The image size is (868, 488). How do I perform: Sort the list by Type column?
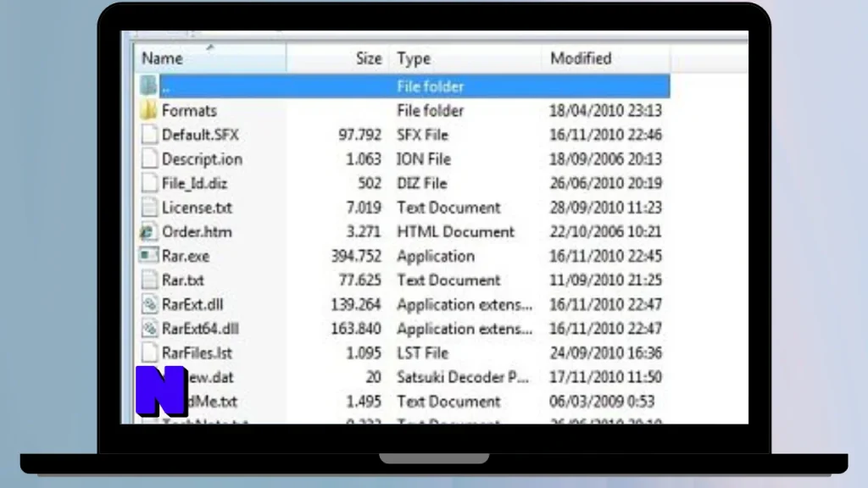click(x=465, y=58)
